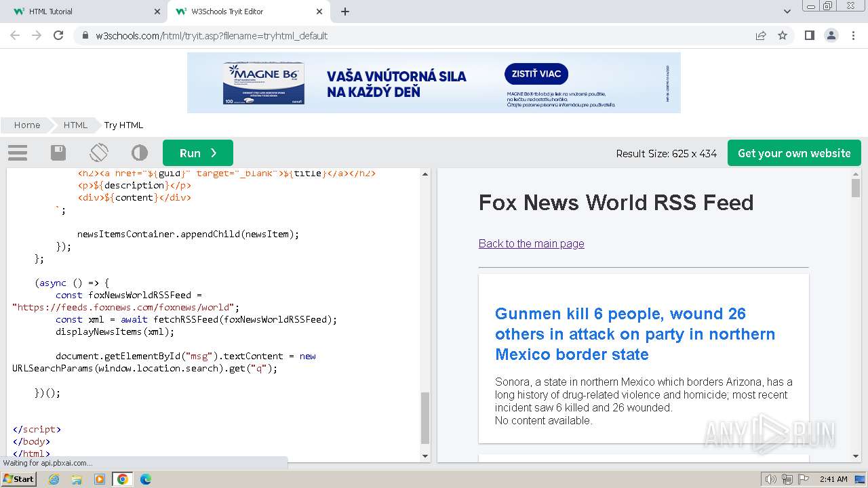Click the foxnews feed URL string in code

point(123,307)
